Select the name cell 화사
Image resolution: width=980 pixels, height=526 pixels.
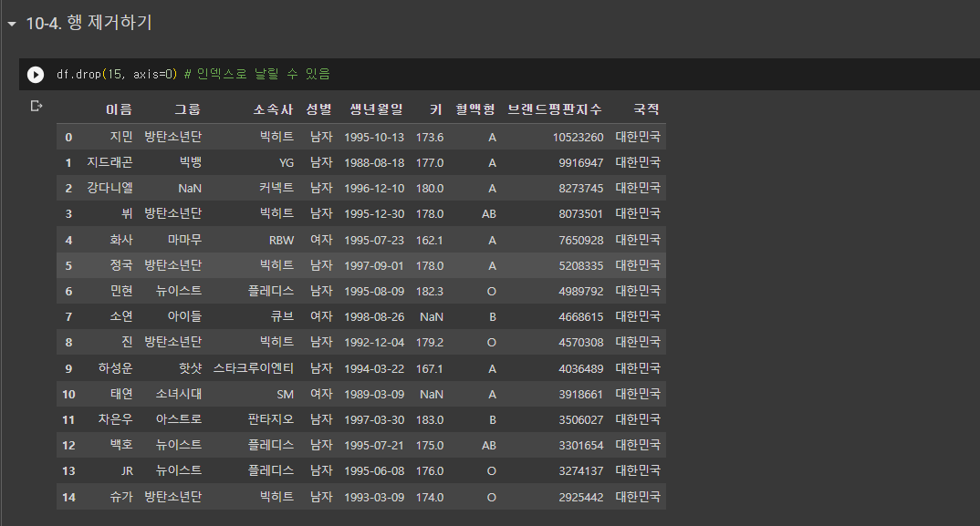(121, 240)
